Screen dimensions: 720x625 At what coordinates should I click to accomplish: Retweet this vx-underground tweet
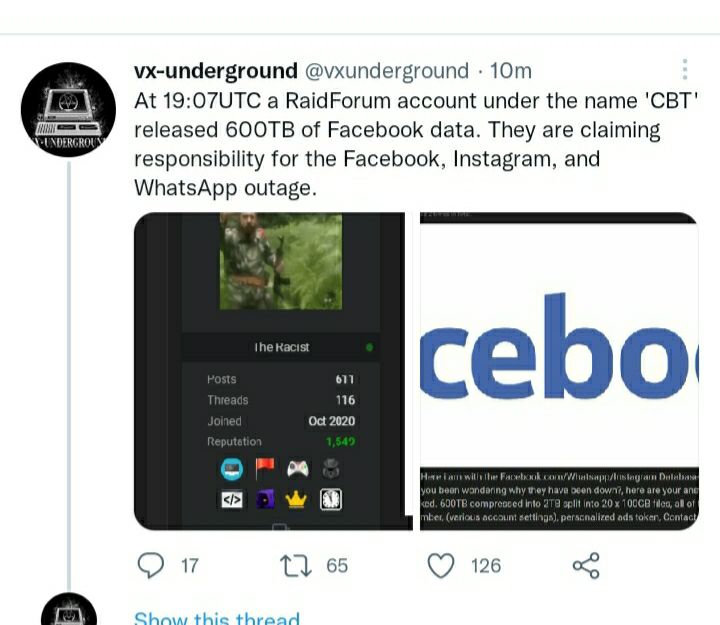pyautogui.click(x=296, y=566)
